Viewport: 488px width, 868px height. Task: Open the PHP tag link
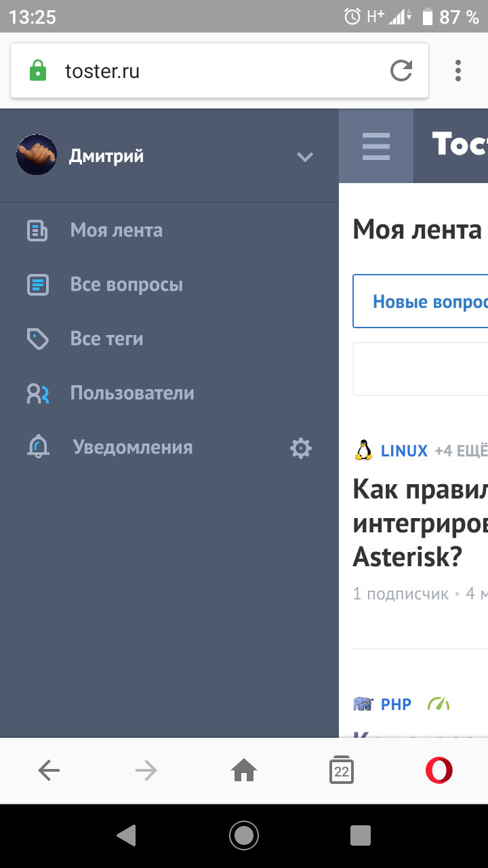[395, 705]
